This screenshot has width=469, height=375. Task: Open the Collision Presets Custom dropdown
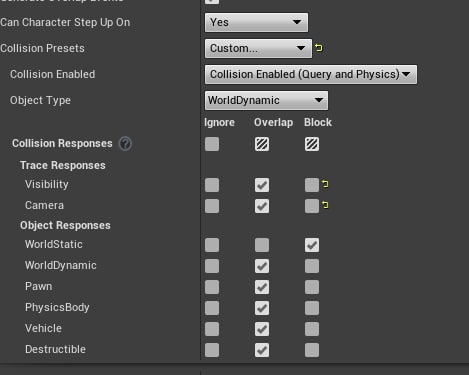coord(258,48)
